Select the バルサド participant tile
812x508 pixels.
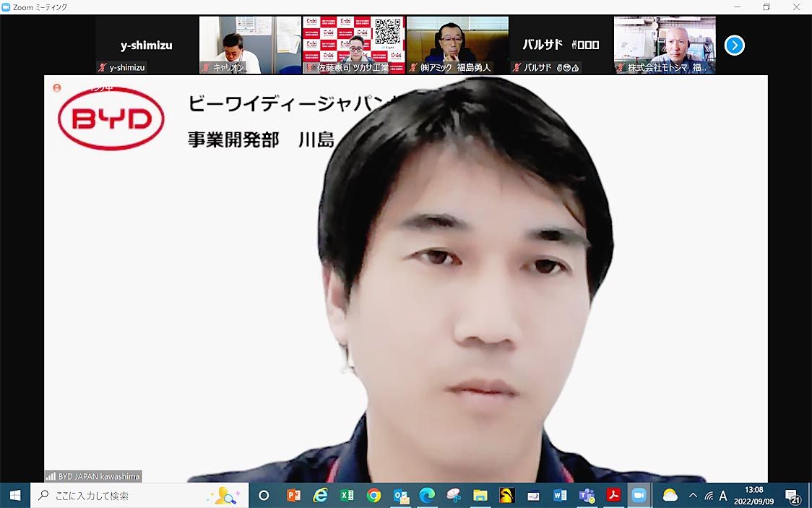pyautogui.click(x=561, y=46)
